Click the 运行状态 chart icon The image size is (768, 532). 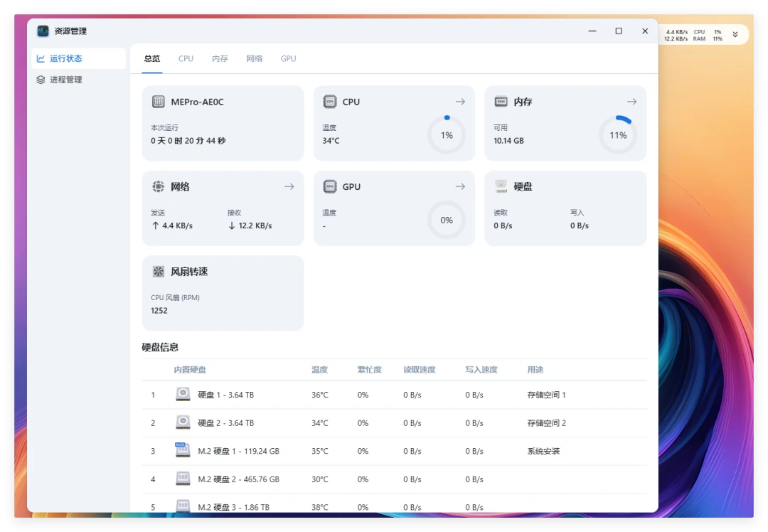[x=41, y=58]
